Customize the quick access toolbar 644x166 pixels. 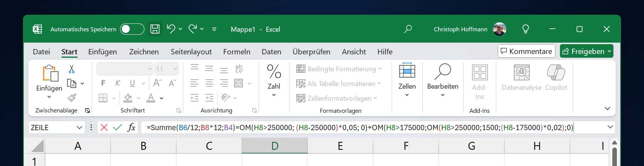click(214, 29)
